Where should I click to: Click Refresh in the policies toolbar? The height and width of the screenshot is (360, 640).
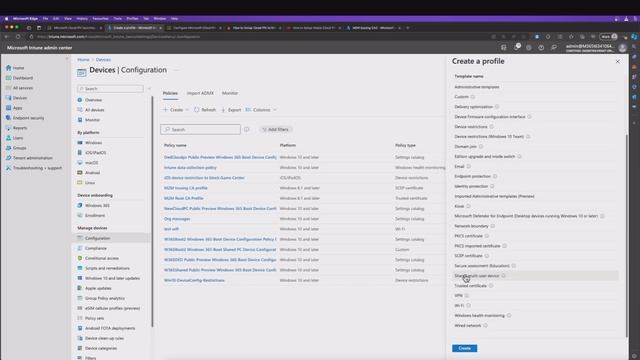pyautogui.click(x=204, y=110)
